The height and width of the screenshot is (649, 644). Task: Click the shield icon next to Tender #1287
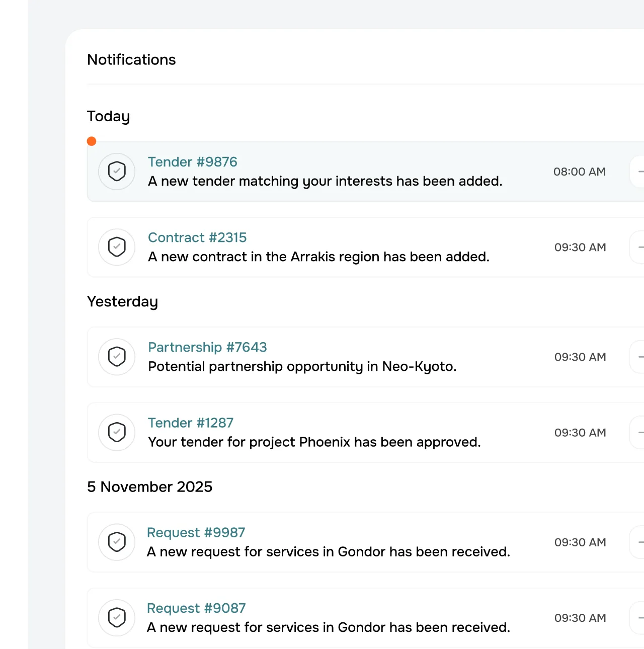point(117,432)
